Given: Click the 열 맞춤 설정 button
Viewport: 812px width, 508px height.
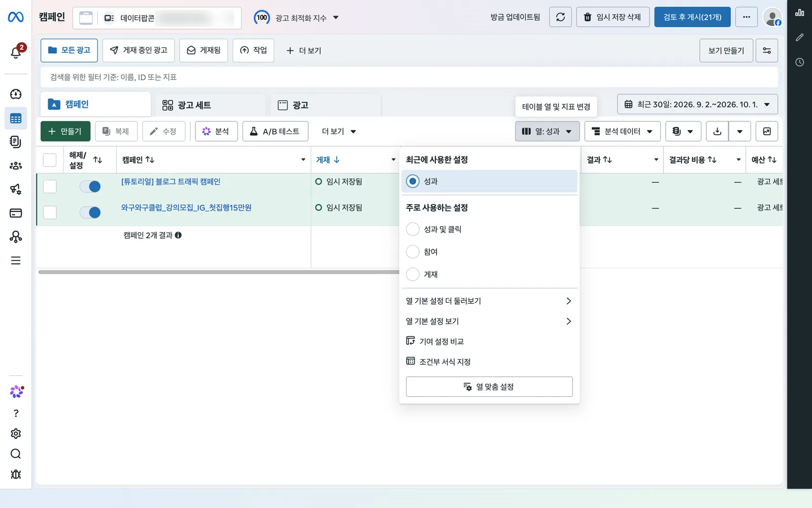Looking at the screenshot, I should click(489, 387).
